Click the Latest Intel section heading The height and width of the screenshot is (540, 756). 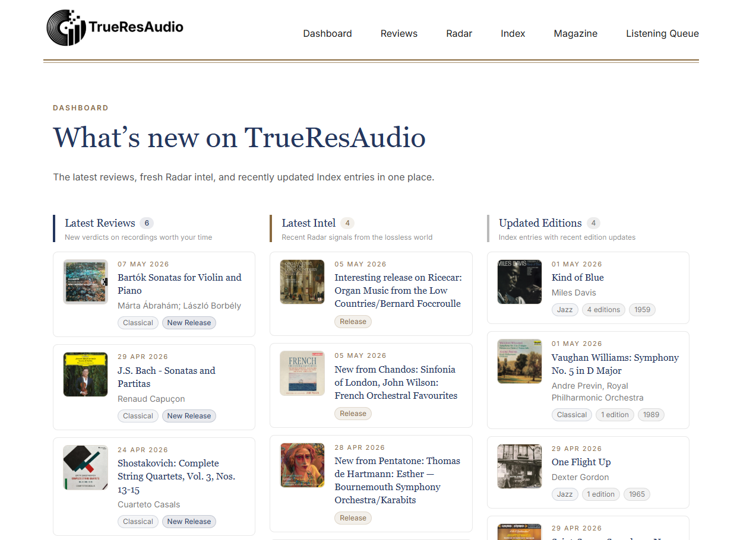point(309,223)
